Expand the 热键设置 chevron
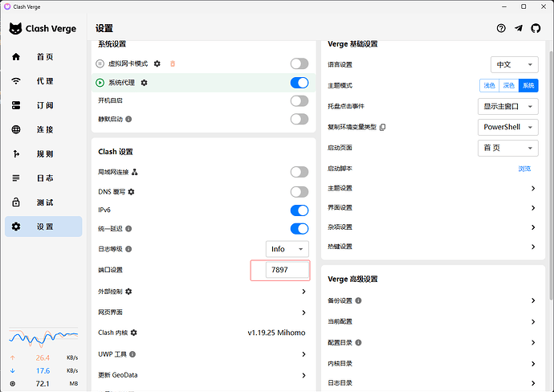Viewport: 554px width, 392px height. tap(533, 247)
